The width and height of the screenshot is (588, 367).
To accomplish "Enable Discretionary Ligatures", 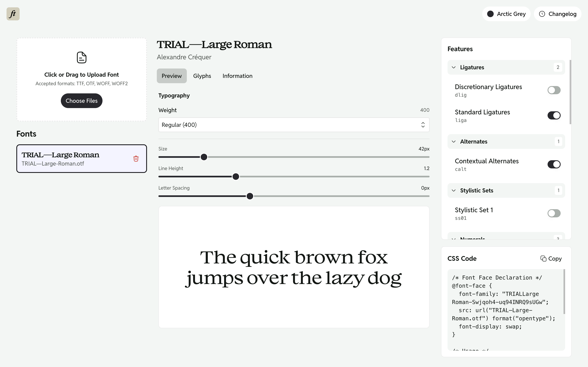I will coord(554,90).
